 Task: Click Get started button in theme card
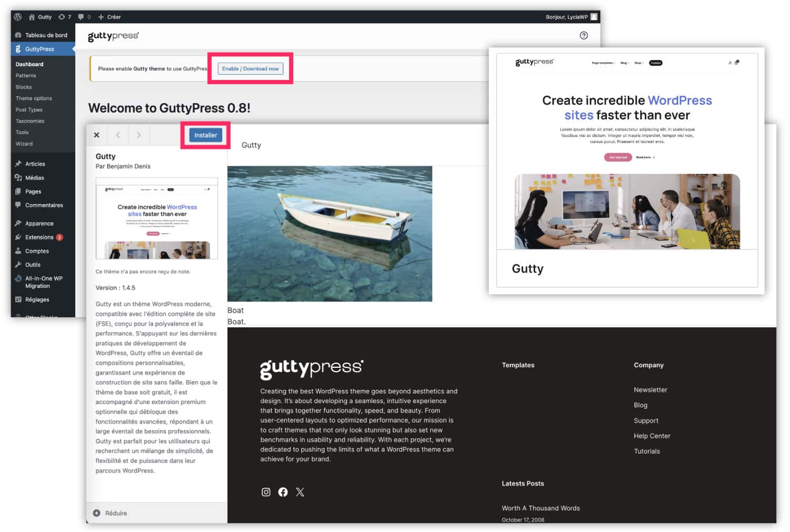[x=618, y=157]
